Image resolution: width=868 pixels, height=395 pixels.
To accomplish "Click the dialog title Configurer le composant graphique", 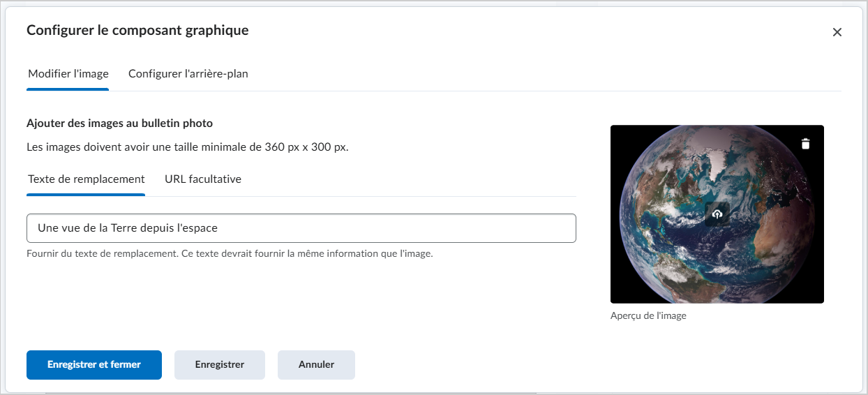I will tap(137, 30).
